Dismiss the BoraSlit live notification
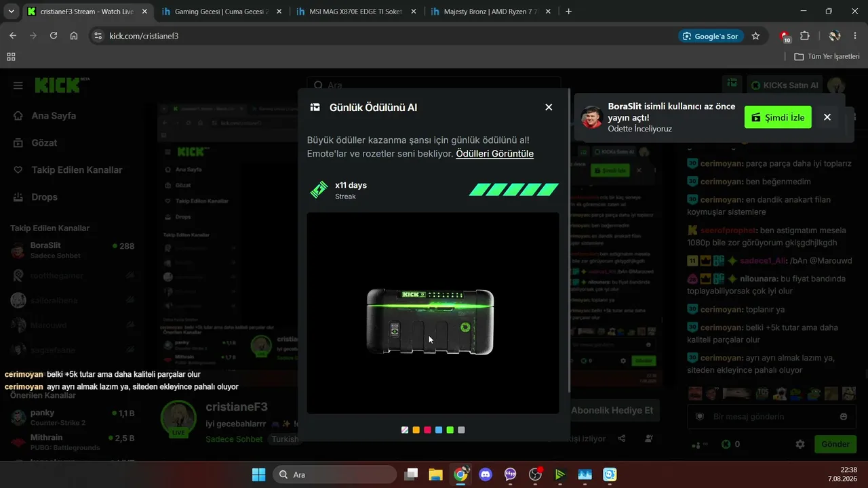 827,117
